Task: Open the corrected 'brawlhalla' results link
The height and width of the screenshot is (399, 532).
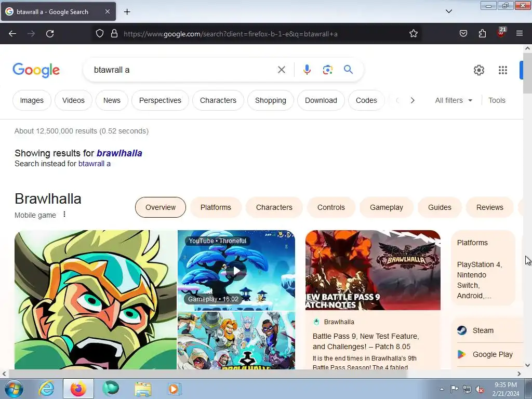Action: [119, 153]
